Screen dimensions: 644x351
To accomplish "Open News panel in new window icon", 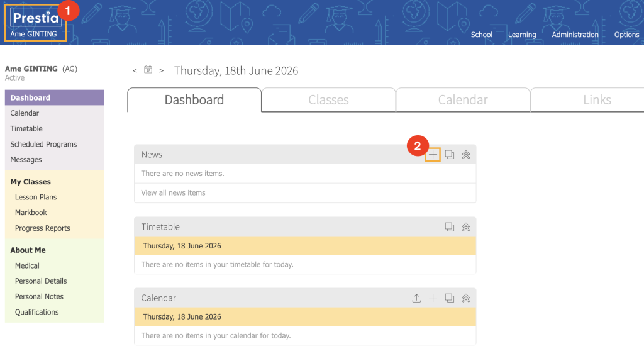I will point(449,155).
